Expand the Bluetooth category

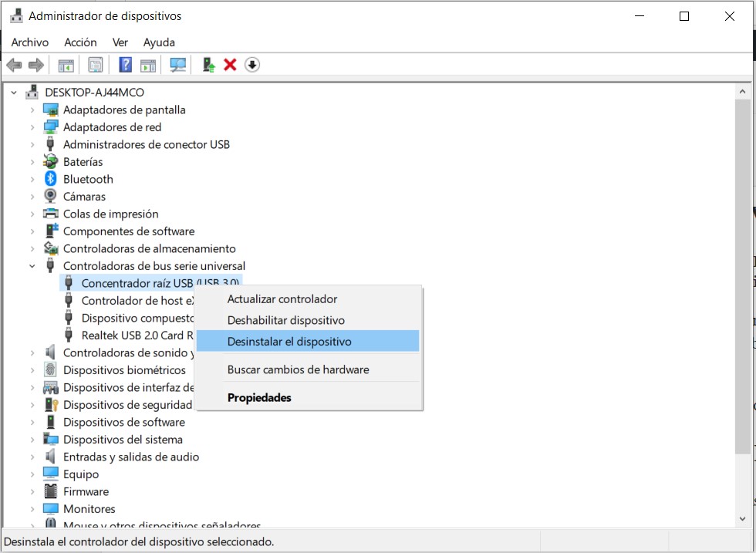coord(32,179)
